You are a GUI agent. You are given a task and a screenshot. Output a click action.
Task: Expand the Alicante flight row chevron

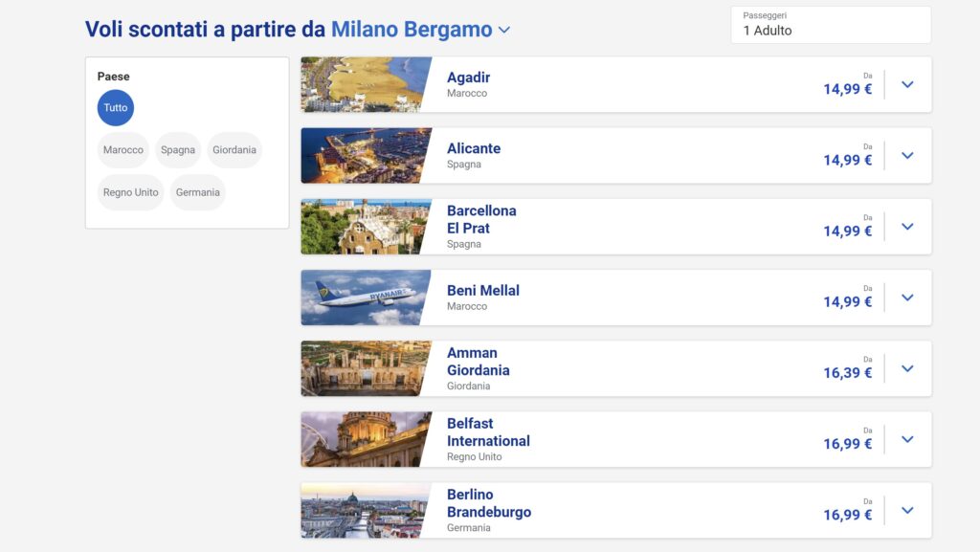pos(907,155)
